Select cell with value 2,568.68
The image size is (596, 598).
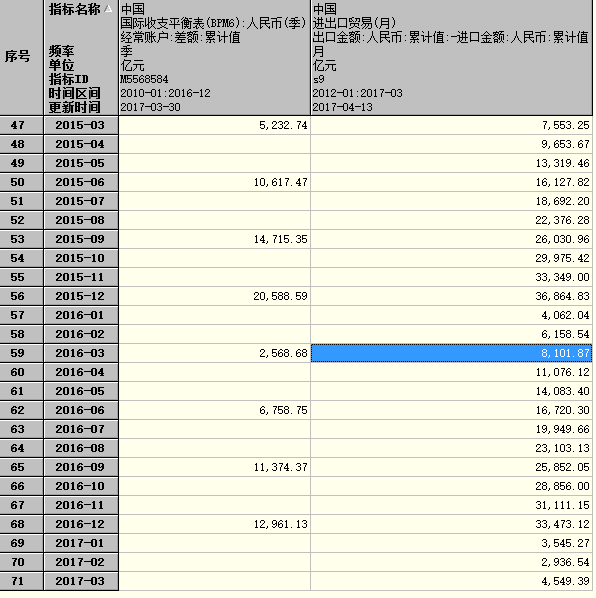[215, 353]
